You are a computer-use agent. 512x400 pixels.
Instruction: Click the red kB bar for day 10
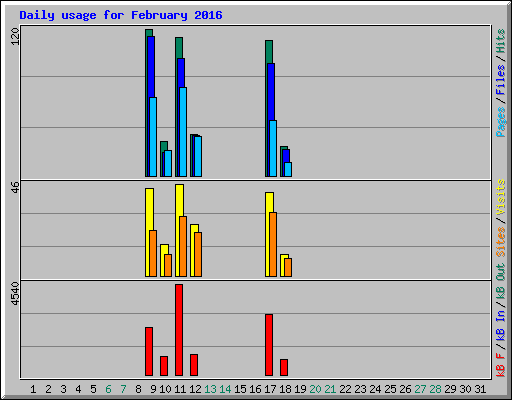(x=164, y=366)
